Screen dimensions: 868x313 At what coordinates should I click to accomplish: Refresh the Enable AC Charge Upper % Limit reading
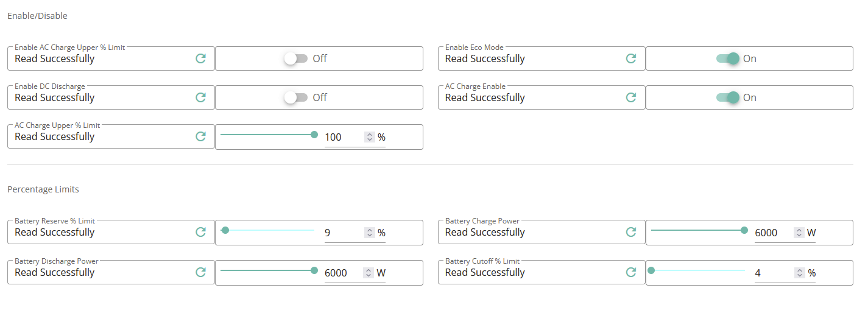click(x=200, y=58)
